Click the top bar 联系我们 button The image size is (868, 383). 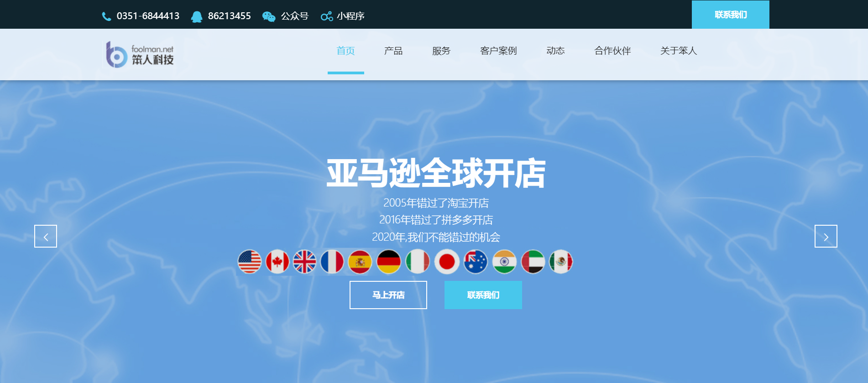click(x=731, y=15)
